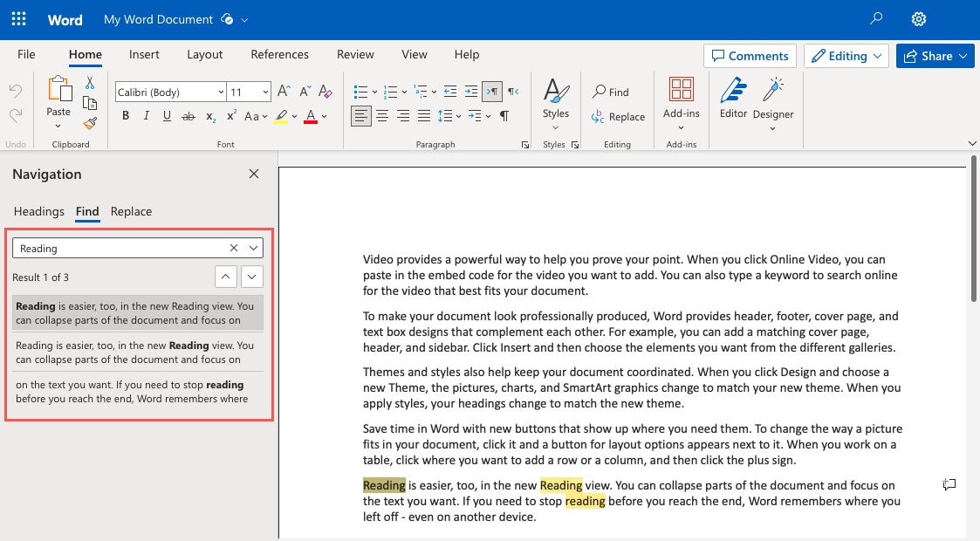Viewport: 980px width, 541px height.
Task: Toggle bold formatting
Action: (125, 115)
